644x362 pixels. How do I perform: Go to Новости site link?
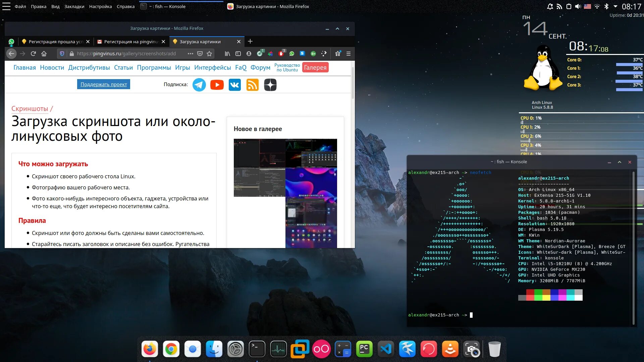52,67
